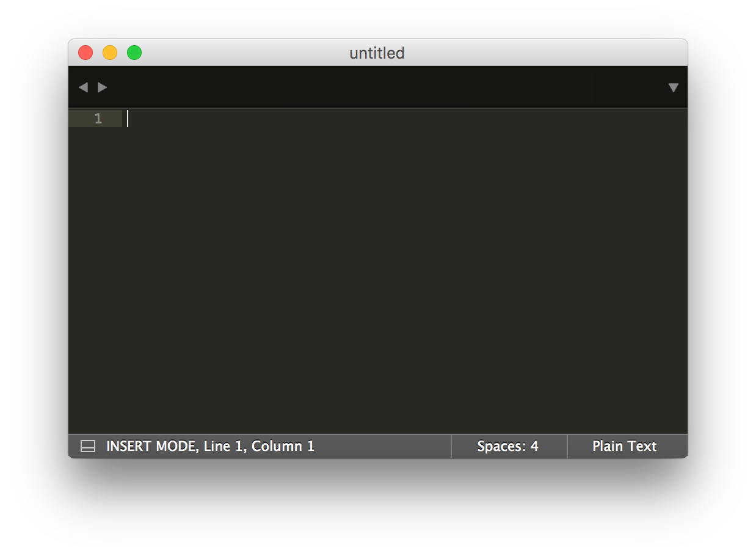Screen dimensions: 756x556
Task: Open the dropdown triangle at the toolbar's right
Action: coord(673,87)
